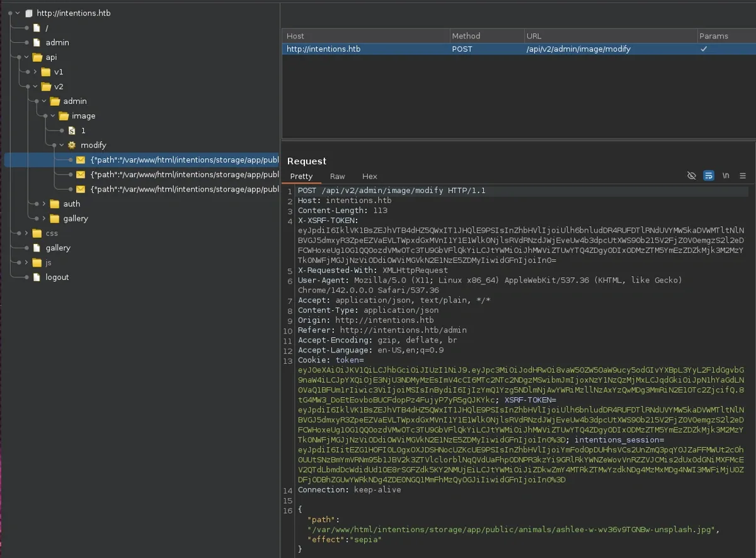Expand the gallery folder chevron under v2
The width and height of the screenshot is (756, 558).
(44, 218)
